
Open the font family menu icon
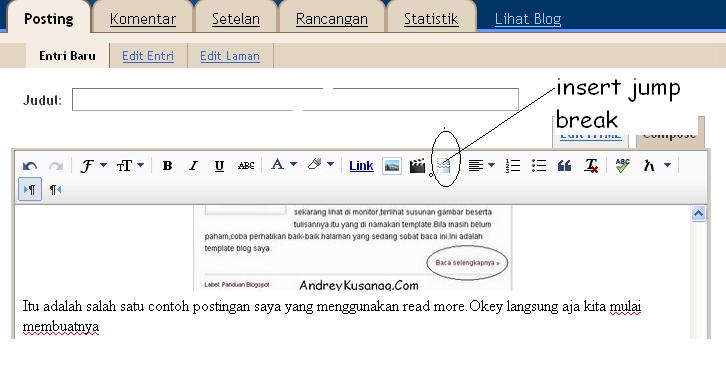tap(87, 165)
